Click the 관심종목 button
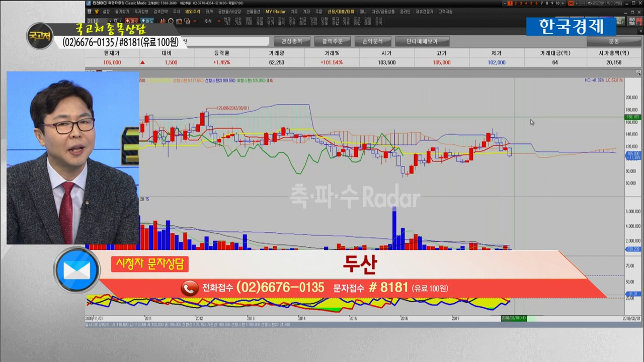 tap(291, 41)
